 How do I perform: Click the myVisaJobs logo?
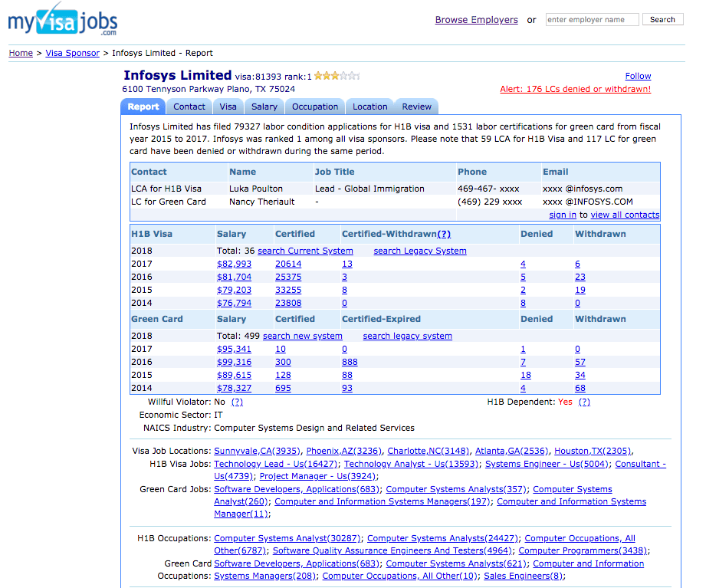click(63, 20)
